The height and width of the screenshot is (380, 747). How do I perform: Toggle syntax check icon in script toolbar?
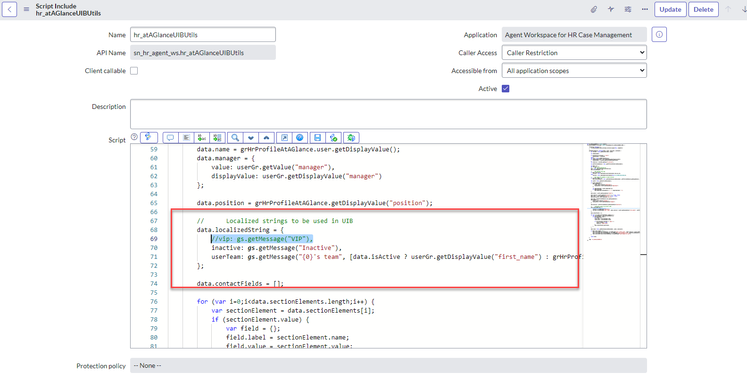point(333,137)
